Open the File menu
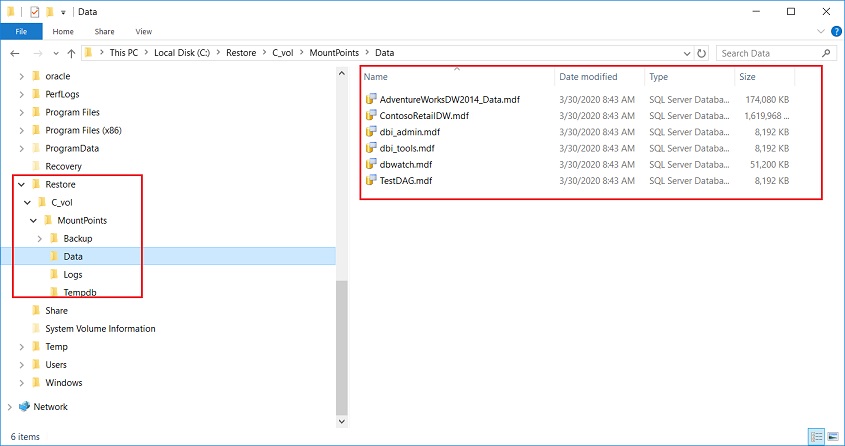The height and width of the screenshot is (446, 845). tap(21, 32)
